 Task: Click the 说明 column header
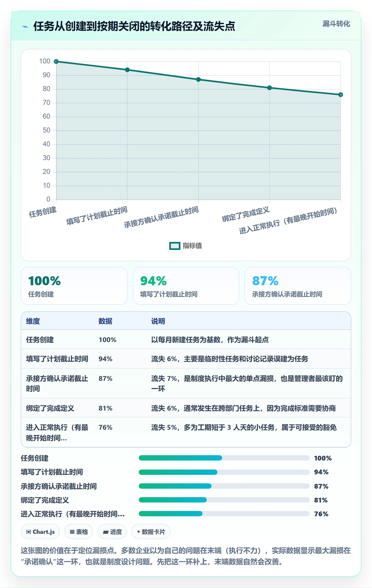[x=158, y=321]
